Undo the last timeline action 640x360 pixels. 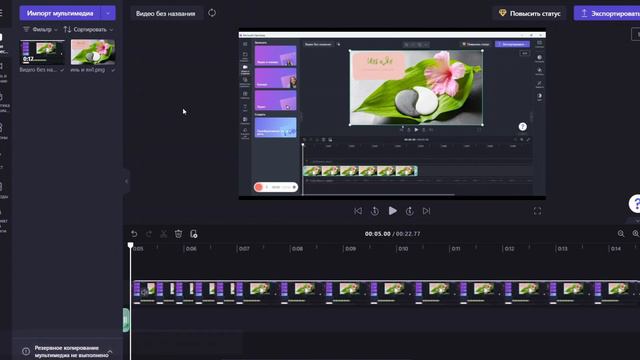134,234
